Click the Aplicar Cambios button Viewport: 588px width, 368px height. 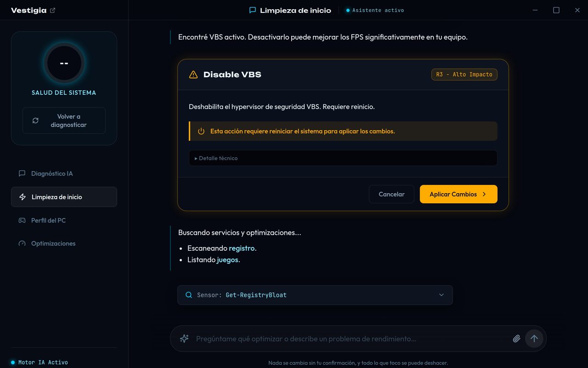[x=458, y=194]
